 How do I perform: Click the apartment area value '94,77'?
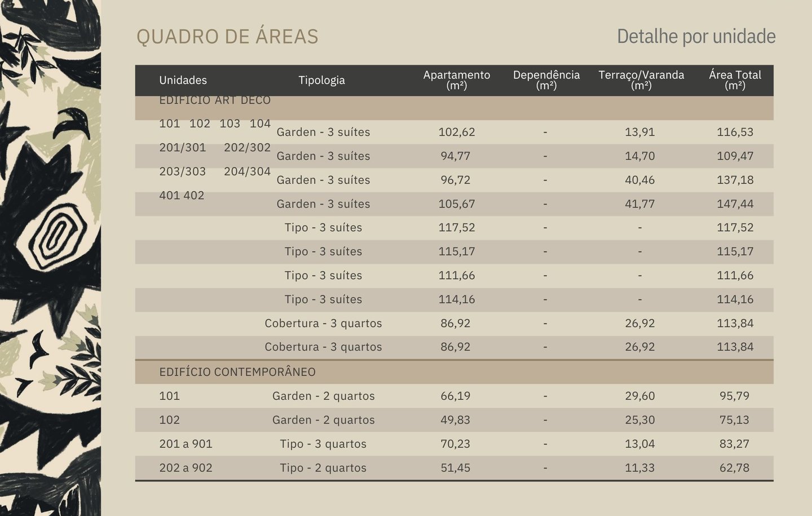pyautogui.click(x=456, y=156)
